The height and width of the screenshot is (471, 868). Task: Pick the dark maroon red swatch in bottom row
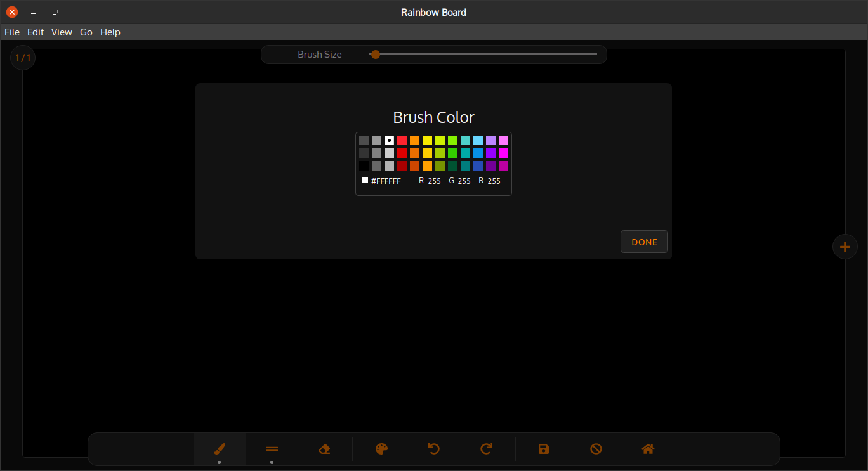click(x=402, y=166)
